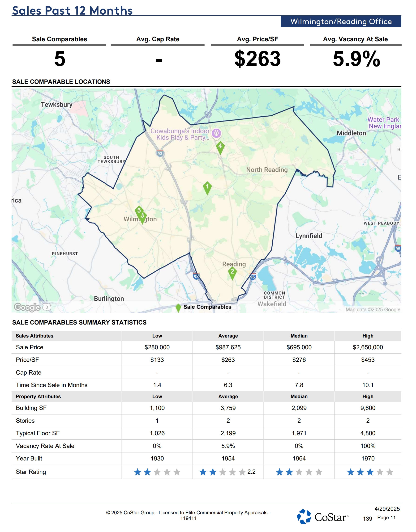Click the Burlington map label
The height and width of the screenshot is (532, 416).
[x=109, y=299]
